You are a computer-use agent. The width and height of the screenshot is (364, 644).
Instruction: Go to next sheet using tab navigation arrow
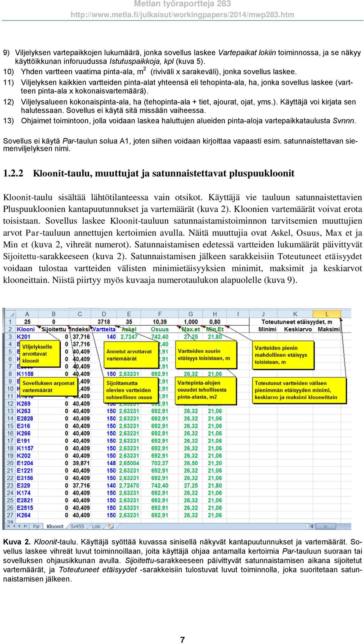(20, 526)
